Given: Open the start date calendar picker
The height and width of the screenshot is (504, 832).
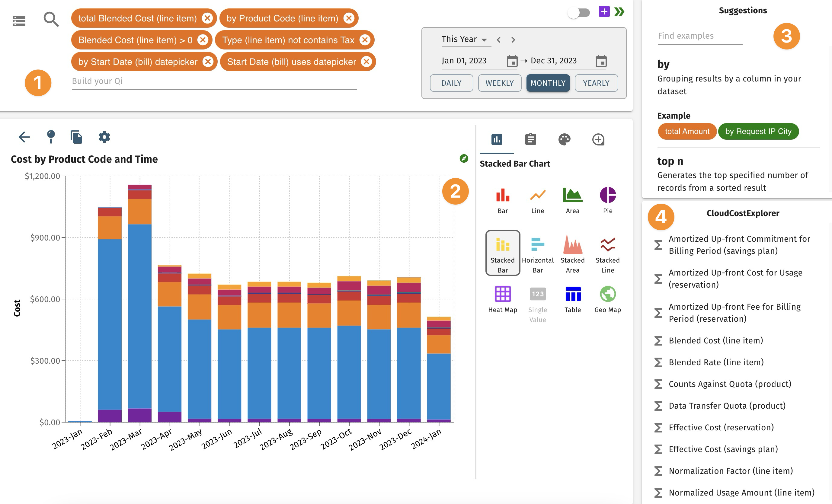Looking at the screenshot, I should click(512, 61).
